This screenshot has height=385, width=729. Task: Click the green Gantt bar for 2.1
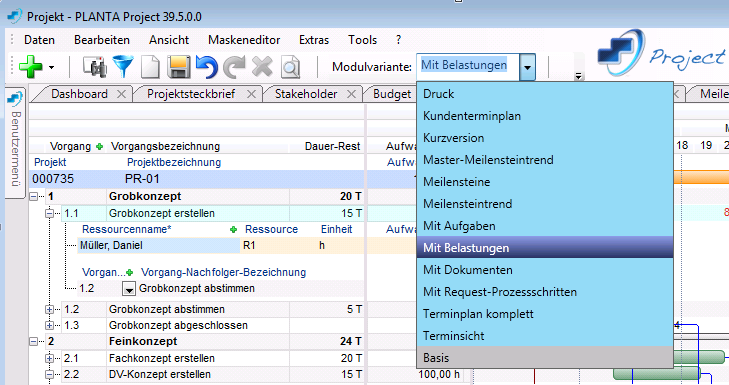(x=699, y=357)
